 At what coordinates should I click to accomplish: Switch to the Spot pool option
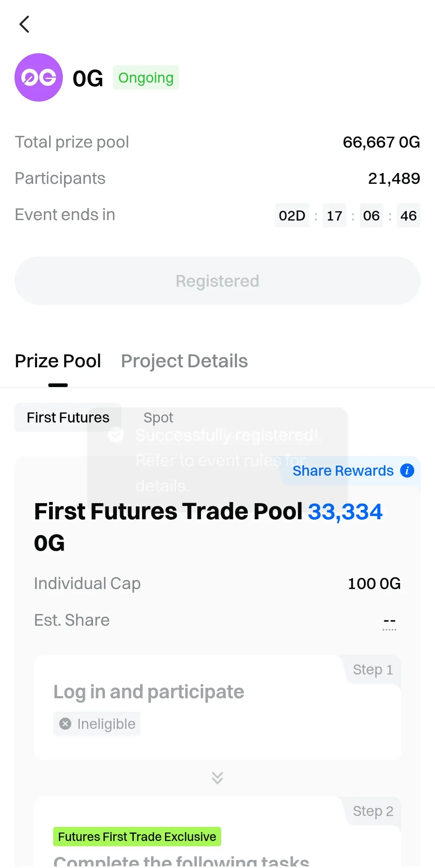(x=158, y=417)
